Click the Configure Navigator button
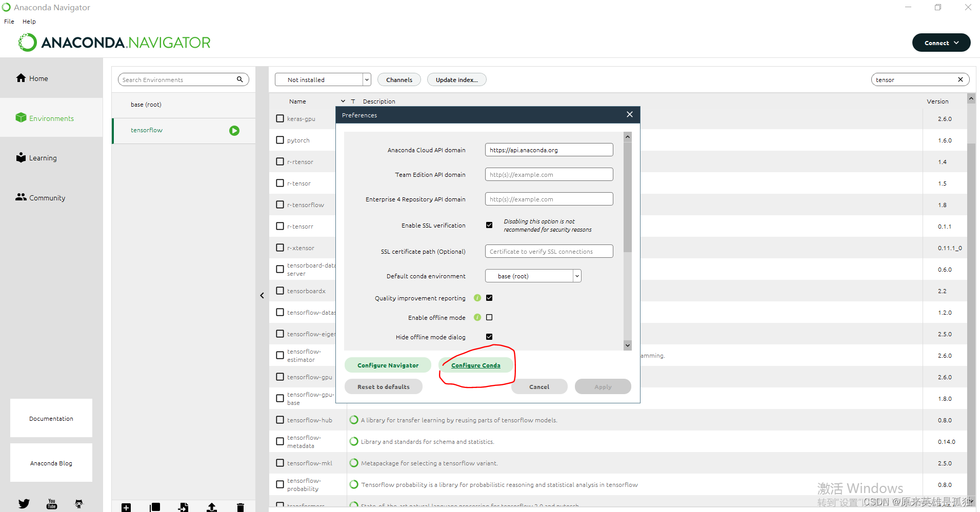Screen dimensions: 980x512 tap(388, 365)
